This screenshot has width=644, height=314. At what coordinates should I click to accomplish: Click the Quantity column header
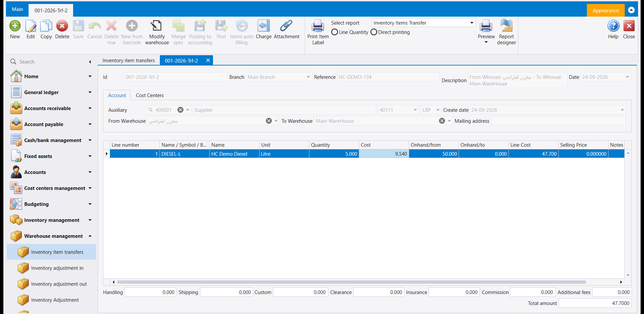click(334, 145)
